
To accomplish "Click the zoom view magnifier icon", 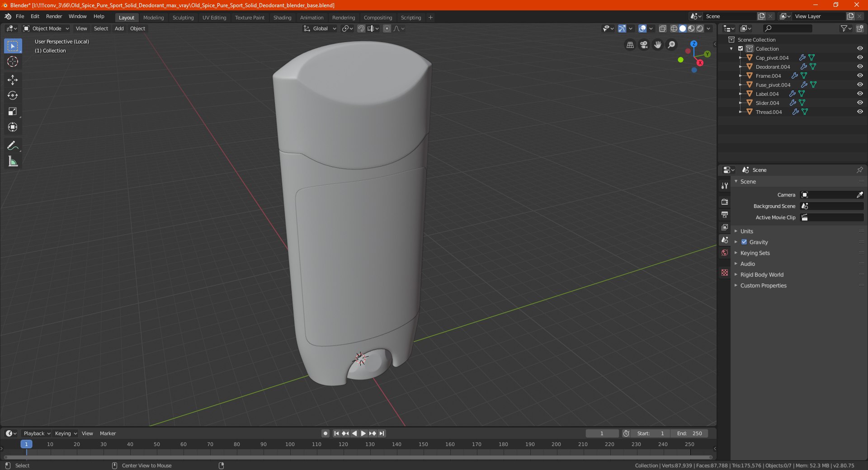I will point(672,45).
